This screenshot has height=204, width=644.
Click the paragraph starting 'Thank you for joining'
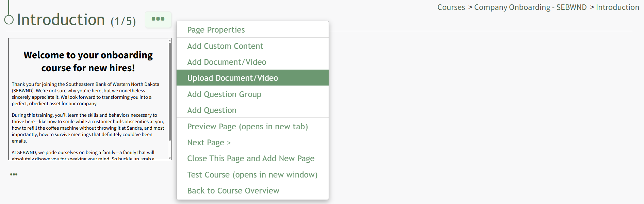(85, 94)
